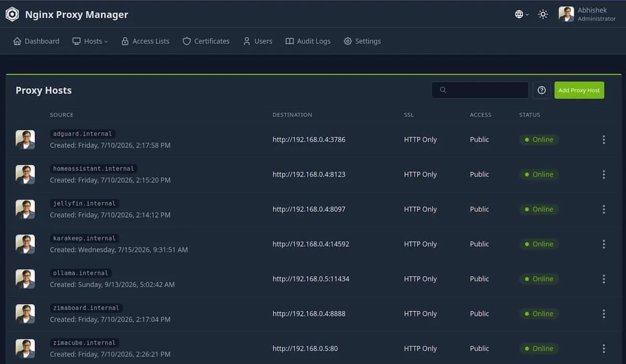Image resolution: width=626 pixels, height=364 pixels.
Task: Click the Online status of zimaboard.internal
Action: tap(539, 314)
